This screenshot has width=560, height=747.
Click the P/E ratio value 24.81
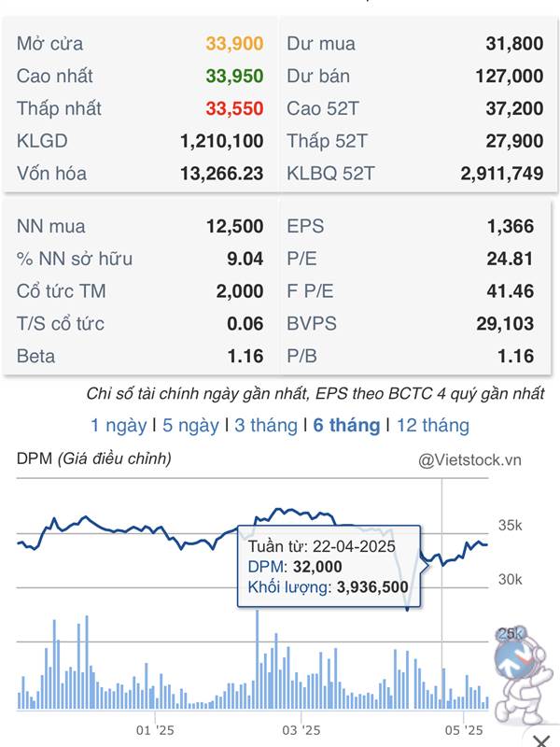click(x=510, y=259)
